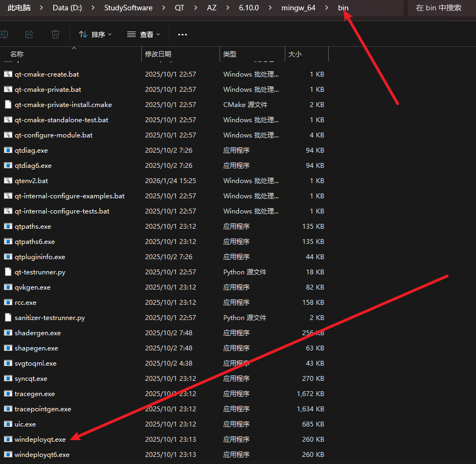This screenshot has height=464, width=476.
Task: Select the qt-cmake-standalone-test.bat file icon
Action: click(8, 120)
